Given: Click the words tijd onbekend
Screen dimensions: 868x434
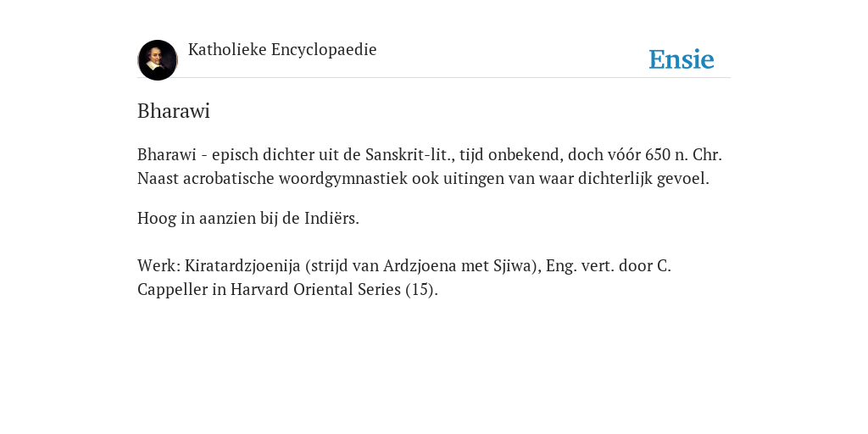Looking at the screenshot, I should 511,154.
